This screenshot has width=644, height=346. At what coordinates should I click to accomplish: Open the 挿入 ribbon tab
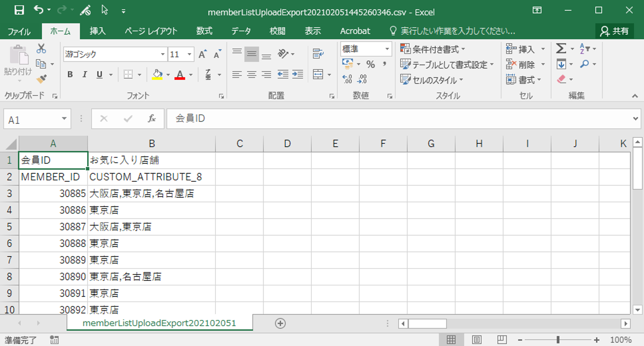coord(98,31)
